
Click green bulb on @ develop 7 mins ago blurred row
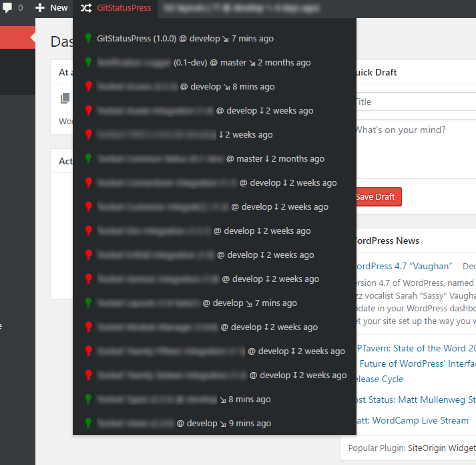tap(88, 303)
